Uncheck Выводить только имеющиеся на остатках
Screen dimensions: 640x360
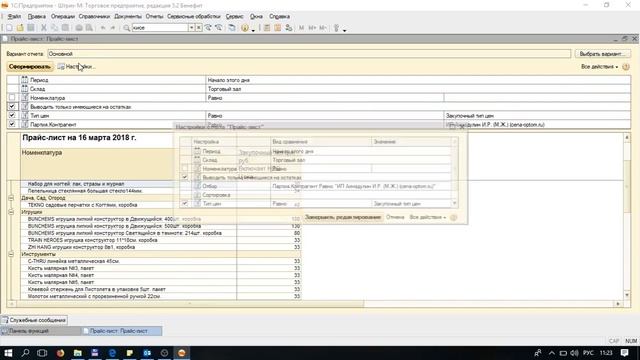tap(12, 106)
